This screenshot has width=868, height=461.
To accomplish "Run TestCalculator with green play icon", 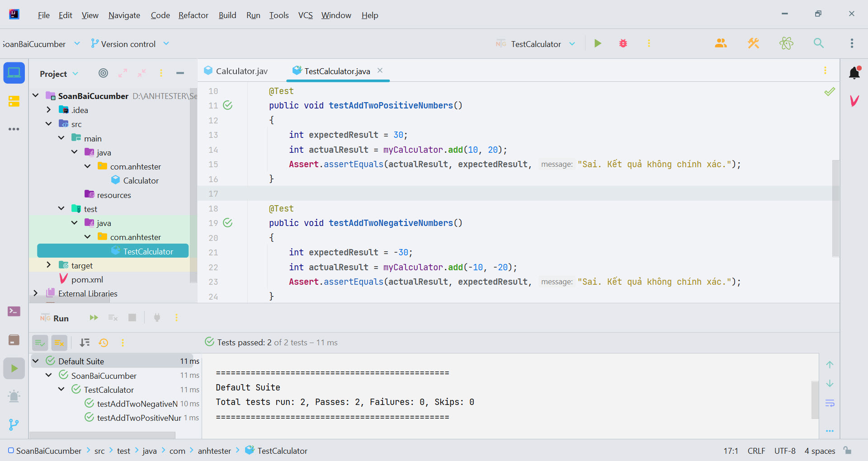I will click(x=598, y=43).
